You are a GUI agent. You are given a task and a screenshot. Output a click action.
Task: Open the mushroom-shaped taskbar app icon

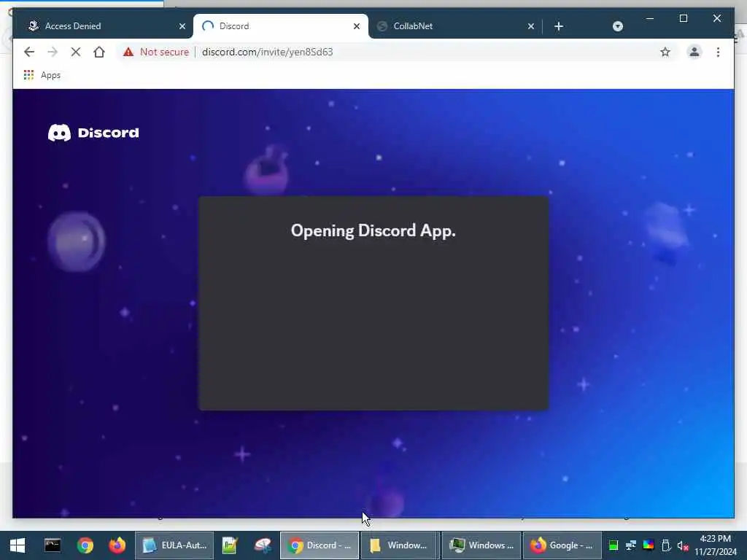(x=263, y=545)
